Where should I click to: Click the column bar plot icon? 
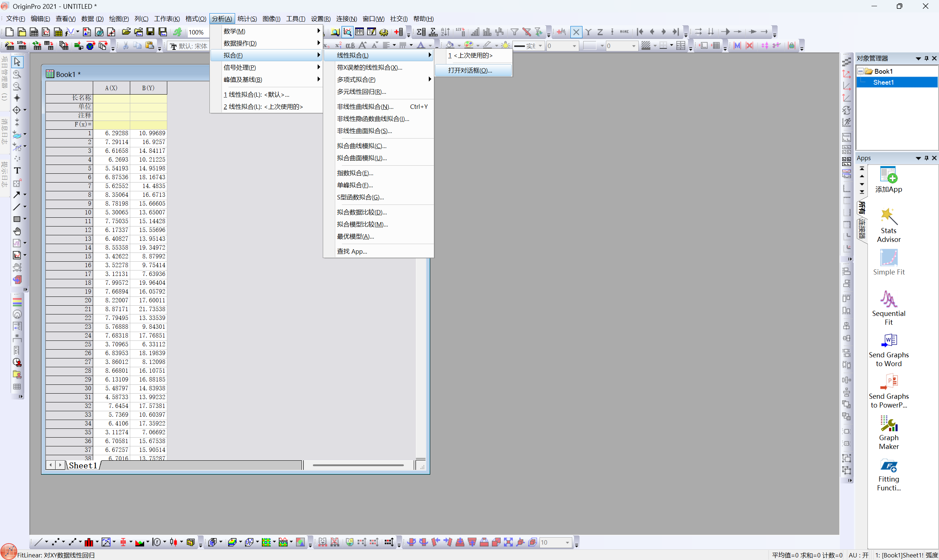point(89,542)
